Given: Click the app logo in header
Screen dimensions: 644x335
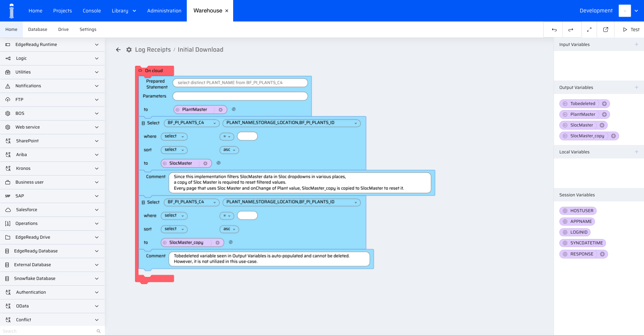Looking at the screenshot, I should [x=12, y=11].
